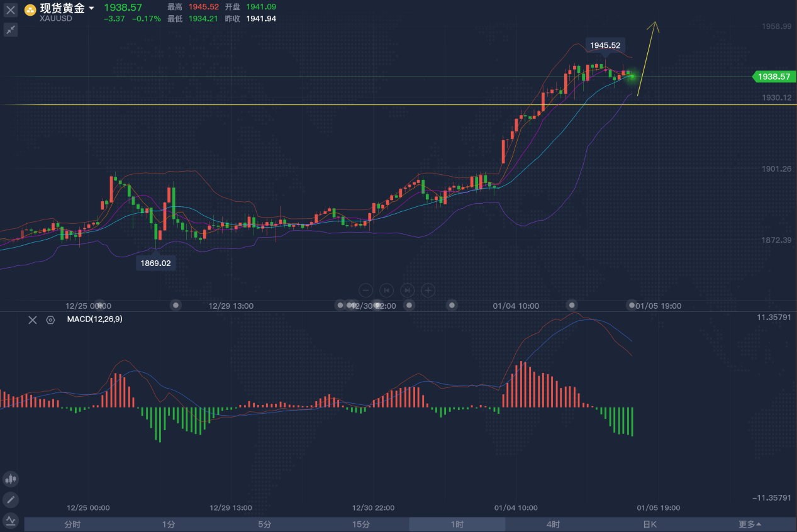Click the XAUUSD ticker code text
Screen dimensions: 797x532
(x=56, y=19)
